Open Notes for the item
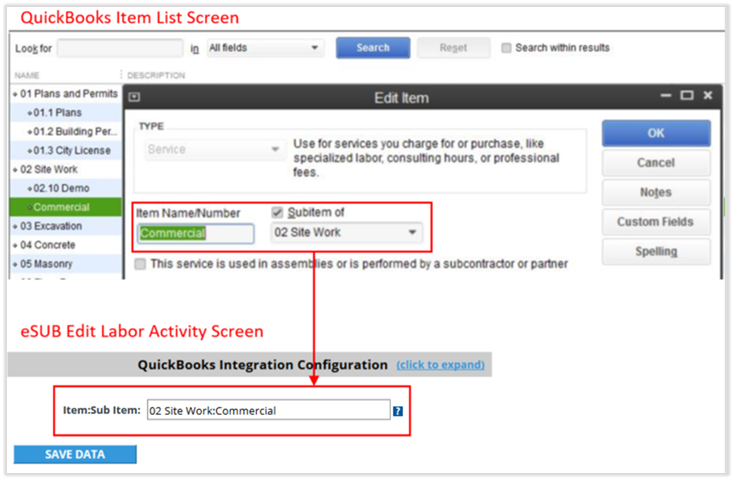Screen dimensions: 734x480 656,192
